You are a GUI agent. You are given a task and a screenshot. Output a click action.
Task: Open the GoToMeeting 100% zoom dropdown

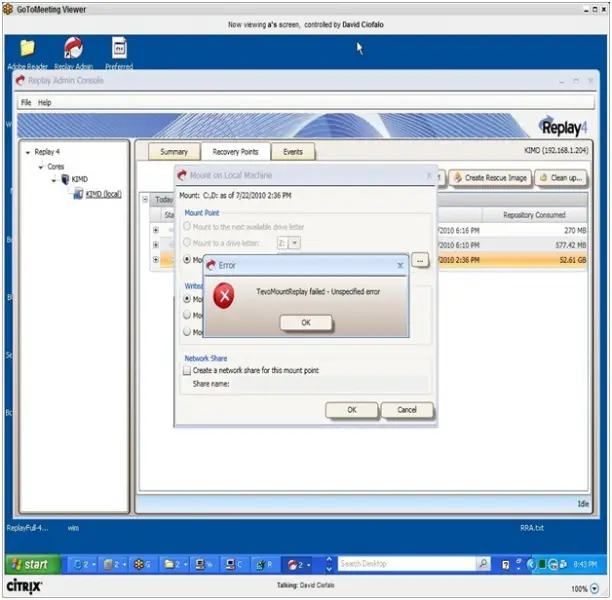(x=594, y=589)
